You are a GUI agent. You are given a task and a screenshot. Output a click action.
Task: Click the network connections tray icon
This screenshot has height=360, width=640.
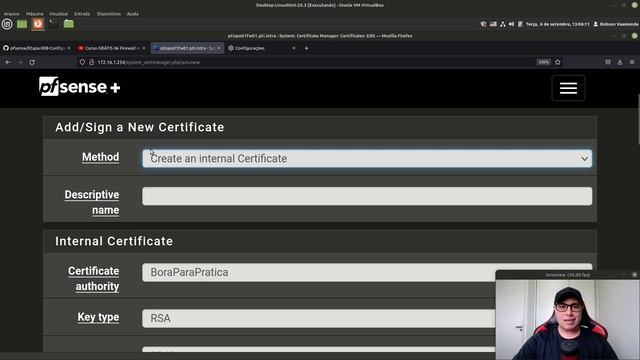click(502, 24)
